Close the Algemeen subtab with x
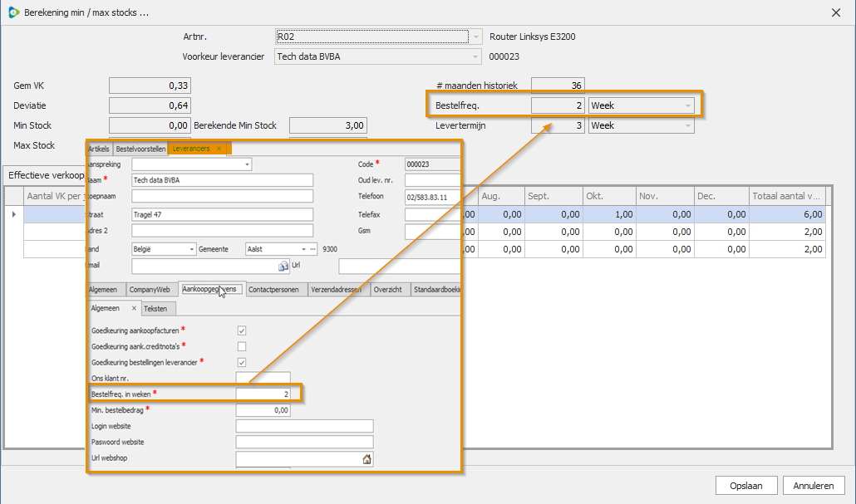The height and width of the screenshot is (504, 856). 134,308
